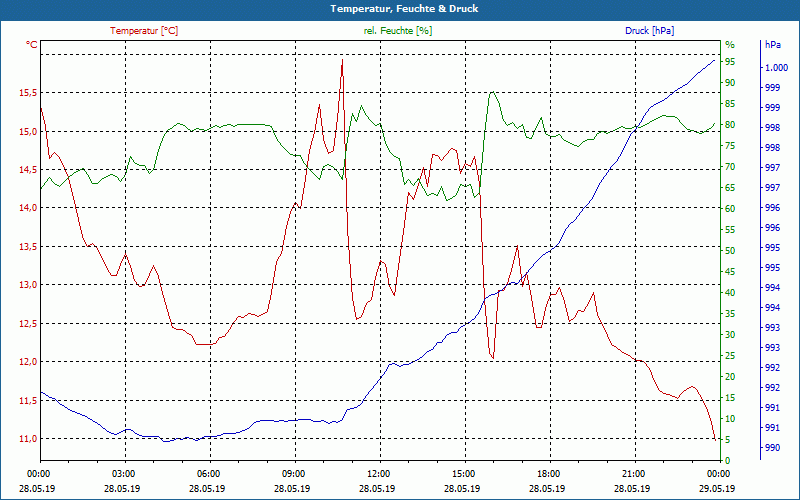Click the green '20' humidity axis value
This screenshot has width=800, height=500.
coord(730,377)
